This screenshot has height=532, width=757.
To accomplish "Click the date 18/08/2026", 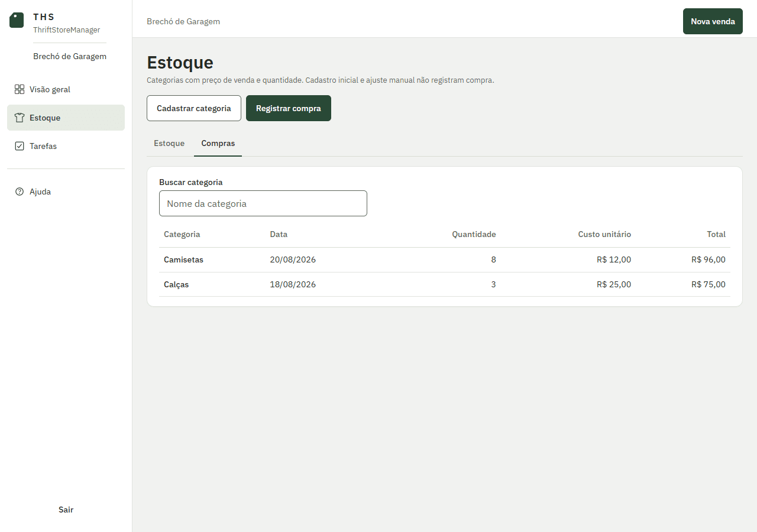I will click(x=293, y=284).
